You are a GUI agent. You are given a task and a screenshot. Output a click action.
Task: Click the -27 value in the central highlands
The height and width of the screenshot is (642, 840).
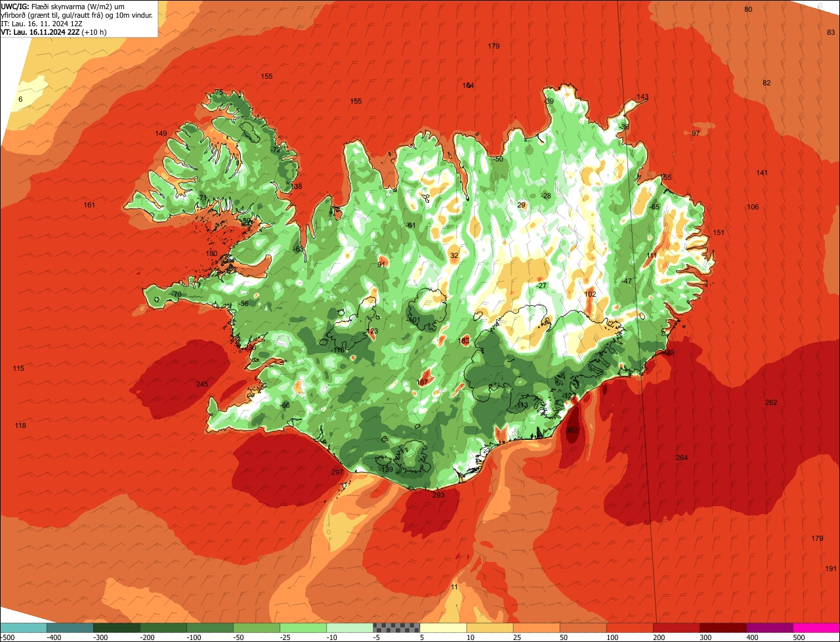(541, 286)
